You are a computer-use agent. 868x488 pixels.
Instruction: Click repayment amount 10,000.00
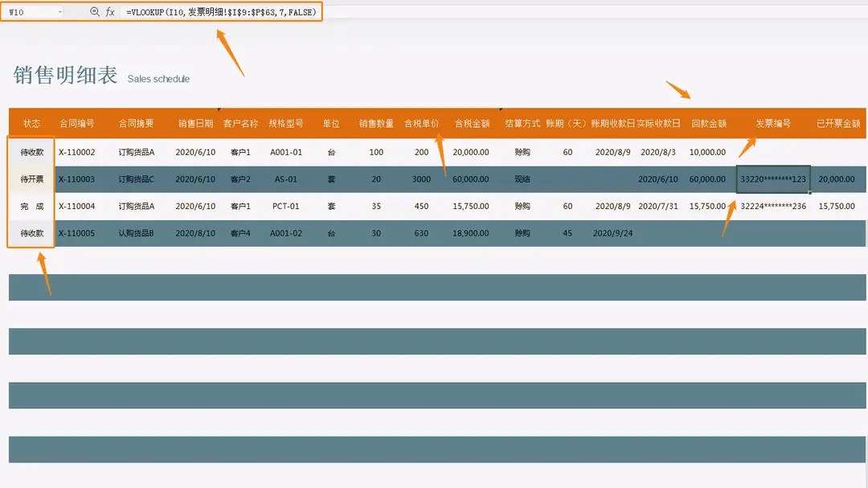[707, 152]
